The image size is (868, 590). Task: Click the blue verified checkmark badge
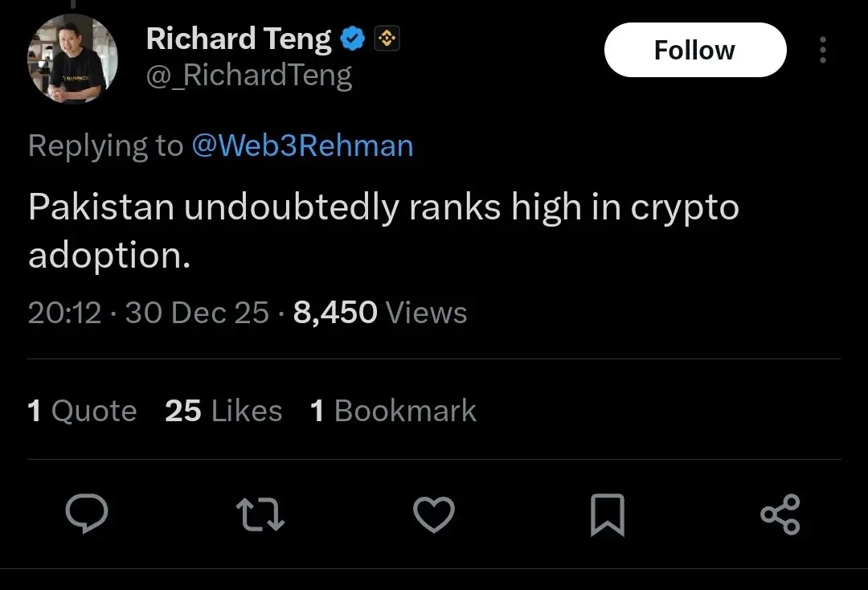[x=354, y=38]
